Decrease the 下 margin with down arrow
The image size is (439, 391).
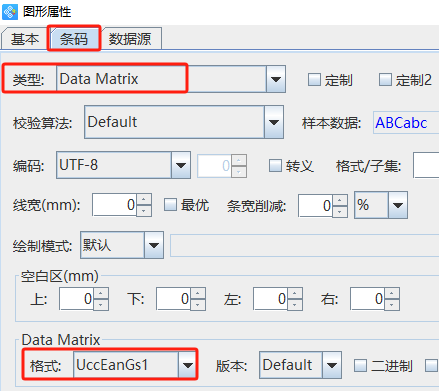click(198, 305)
